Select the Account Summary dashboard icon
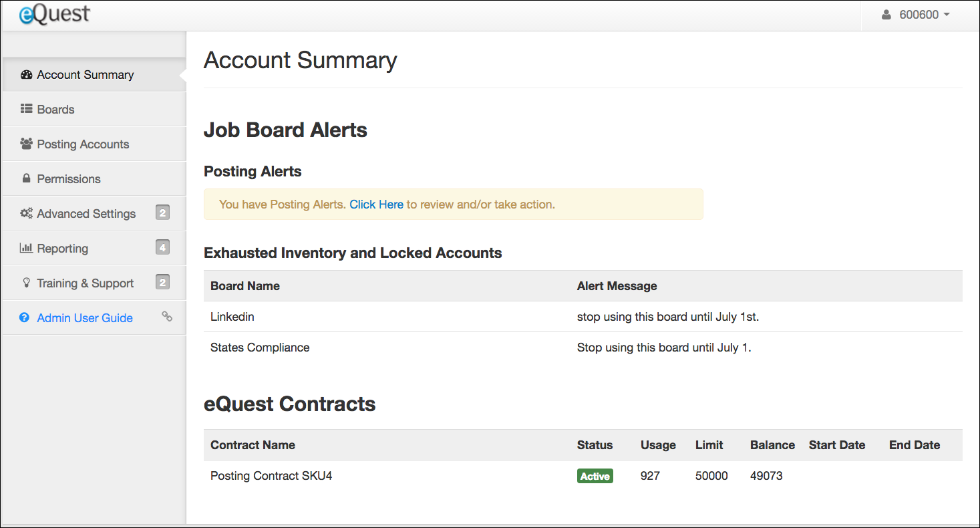The image size is (980, 528). 26,74
